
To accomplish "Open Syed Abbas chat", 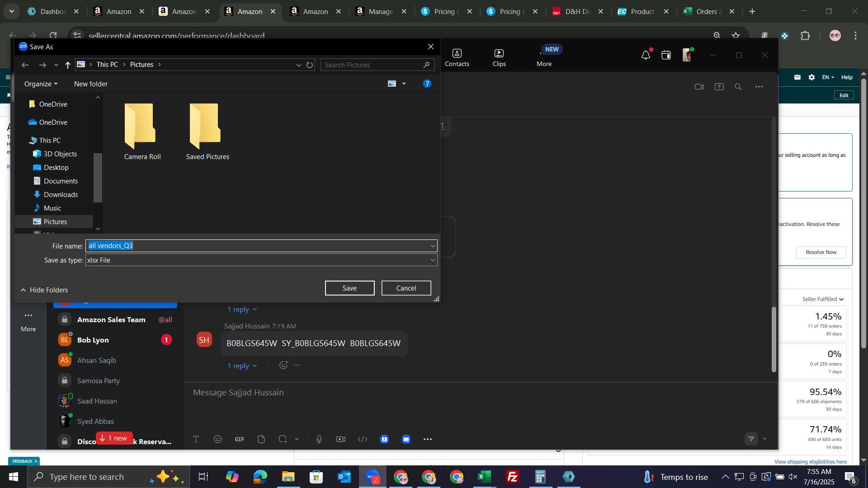I will pyautogui.click(x=115, y=421).
